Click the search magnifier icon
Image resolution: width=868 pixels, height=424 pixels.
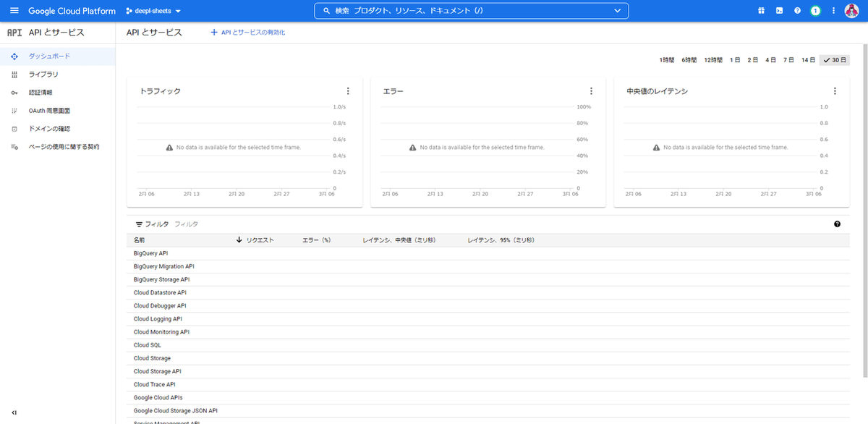pos(326,11)
